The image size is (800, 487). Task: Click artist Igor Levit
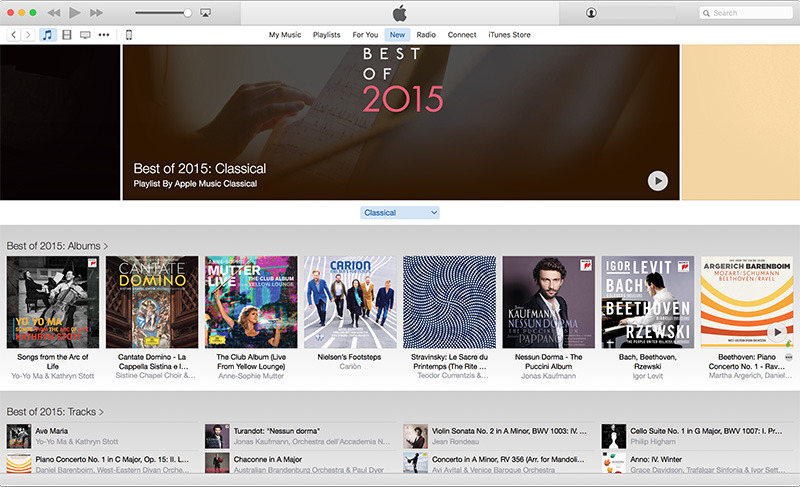[x=648, y=376]
